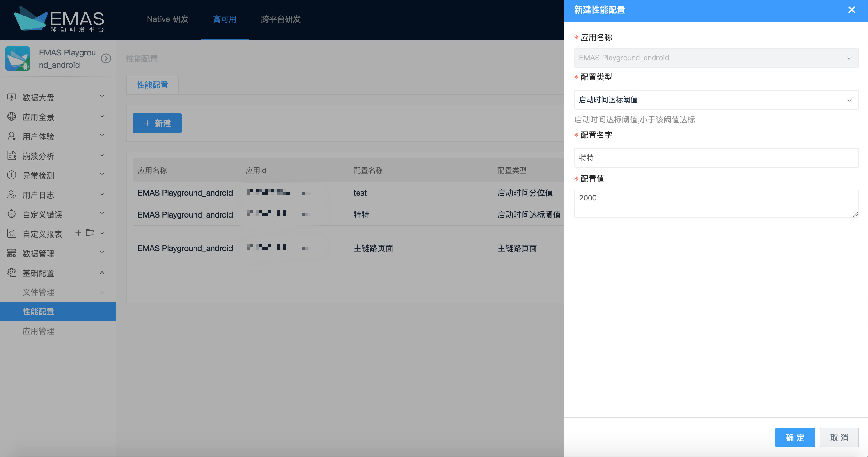
Task: Click the 数据管理 database icon
Action: pos(12,253)
